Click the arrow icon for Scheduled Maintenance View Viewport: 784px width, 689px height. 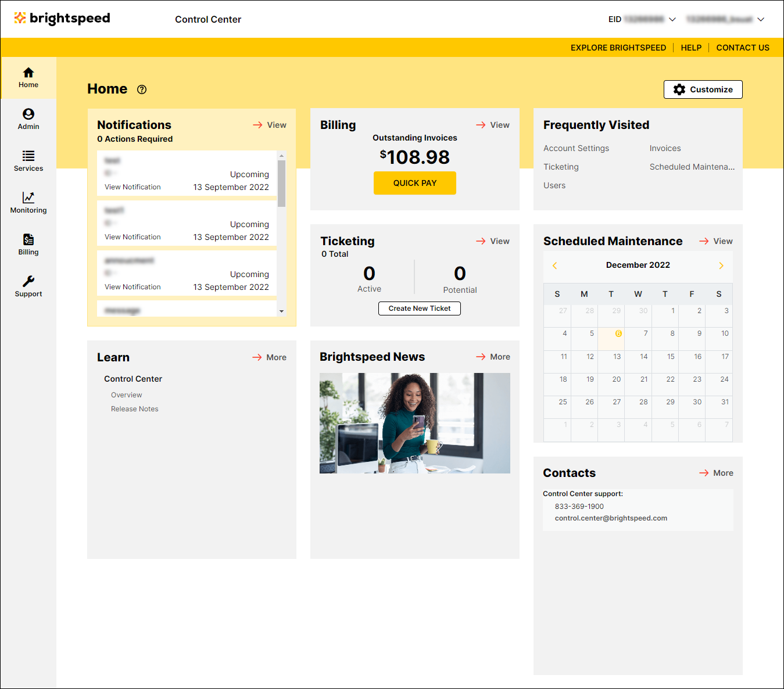pos(704,241)
